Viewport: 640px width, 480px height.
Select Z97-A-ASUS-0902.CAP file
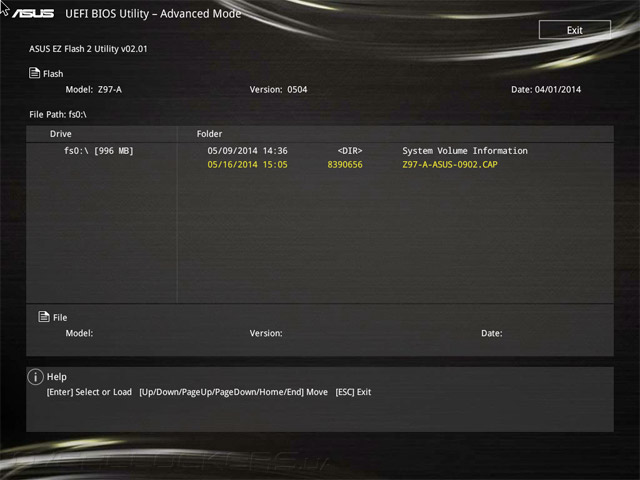(450, 164)
